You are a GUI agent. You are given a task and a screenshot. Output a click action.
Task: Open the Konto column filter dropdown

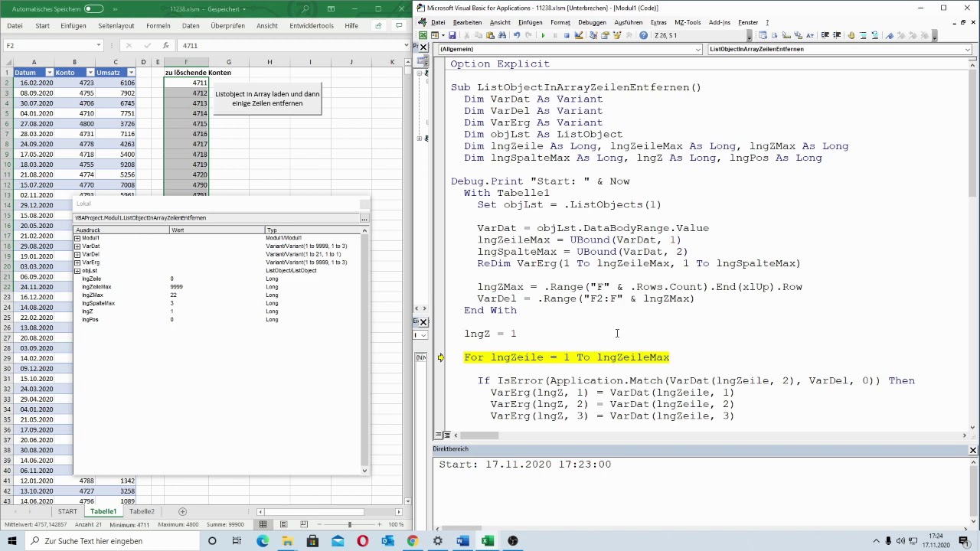click(x=90, y=73)
